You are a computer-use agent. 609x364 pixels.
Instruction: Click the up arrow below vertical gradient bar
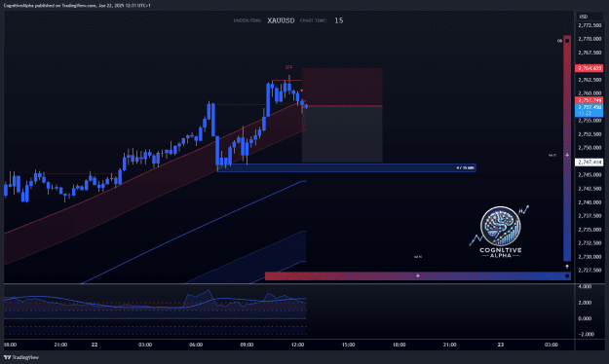[x=567, y=267]
